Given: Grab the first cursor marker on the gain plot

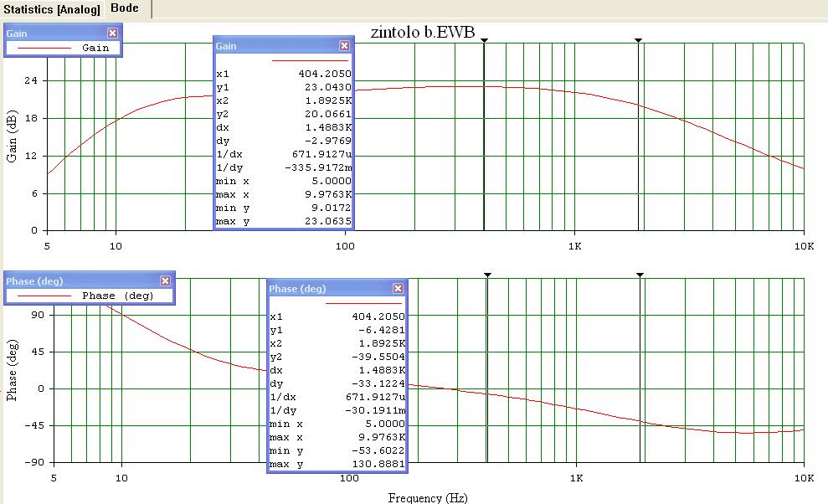Looking at the screenshot, I should click(x=484, y=40).
